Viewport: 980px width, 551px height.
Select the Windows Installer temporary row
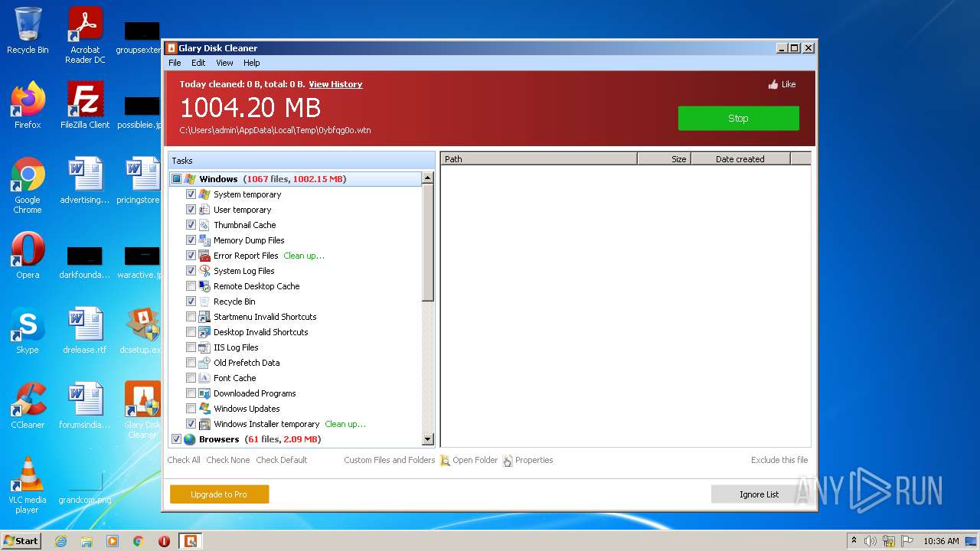tap(296, 424)
